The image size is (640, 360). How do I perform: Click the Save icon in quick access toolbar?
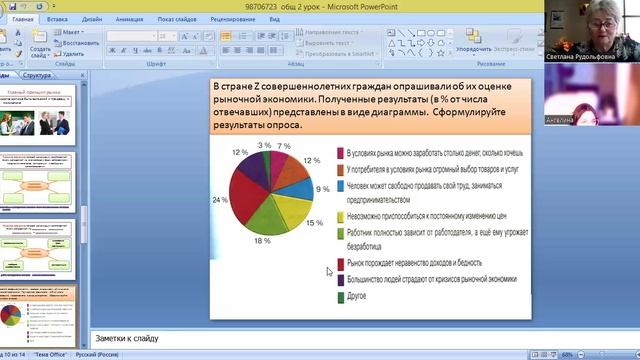pyautogui.click(x=12, y=6)
